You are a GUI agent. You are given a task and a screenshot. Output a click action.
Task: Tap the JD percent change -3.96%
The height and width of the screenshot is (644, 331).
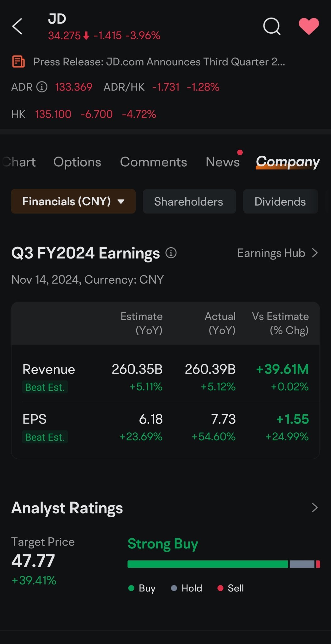(x=143, y=36)
